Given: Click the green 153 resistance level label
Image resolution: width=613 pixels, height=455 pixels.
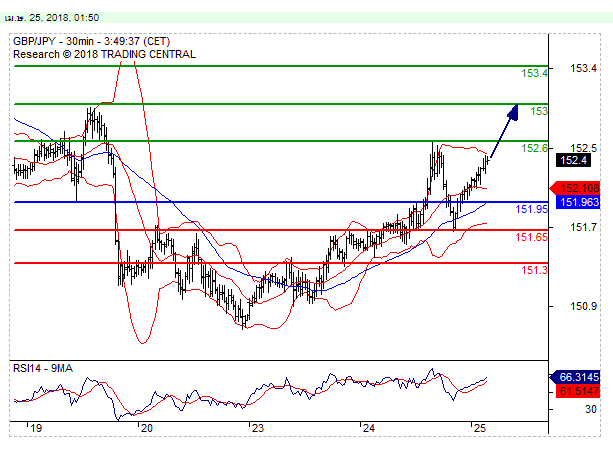Looking at the screenshot, I should [x=539, y=111].
